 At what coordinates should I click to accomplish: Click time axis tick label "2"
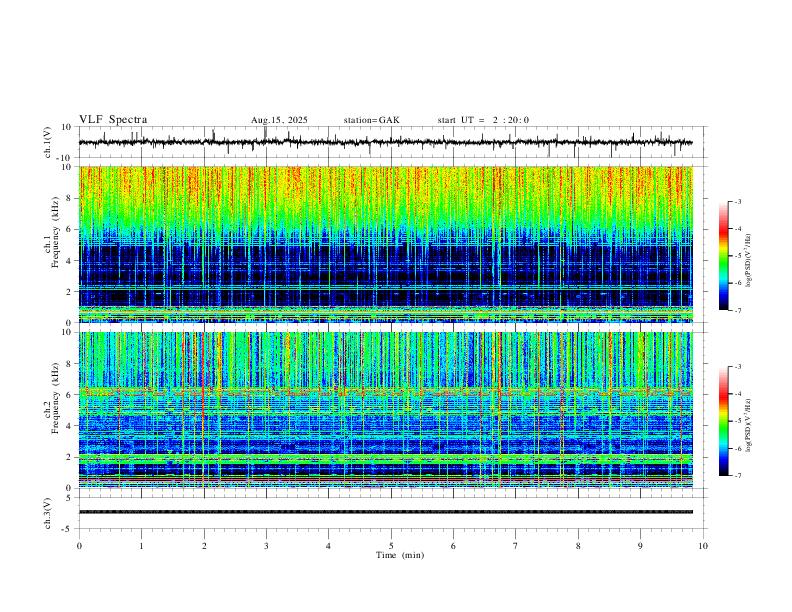click(204, 546)
